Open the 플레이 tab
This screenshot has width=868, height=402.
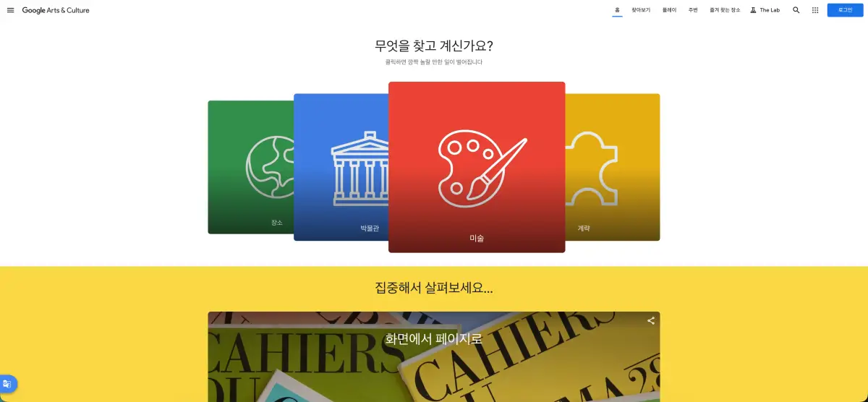[x=669, y=10]
